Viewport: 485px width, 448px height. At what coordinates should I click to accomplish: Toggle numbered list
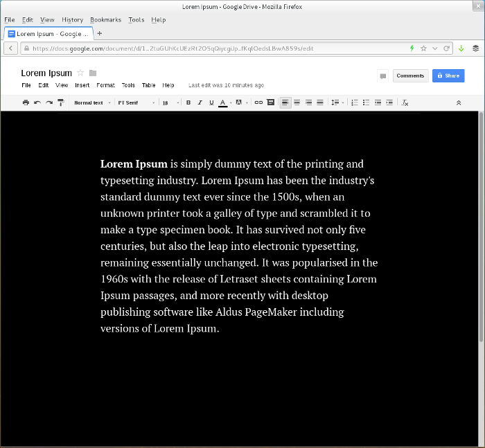[x=355, y=102]
